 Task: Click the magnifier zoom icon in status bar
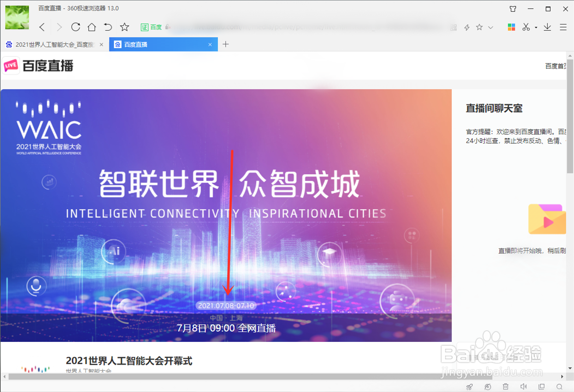(x=559, y=386)
